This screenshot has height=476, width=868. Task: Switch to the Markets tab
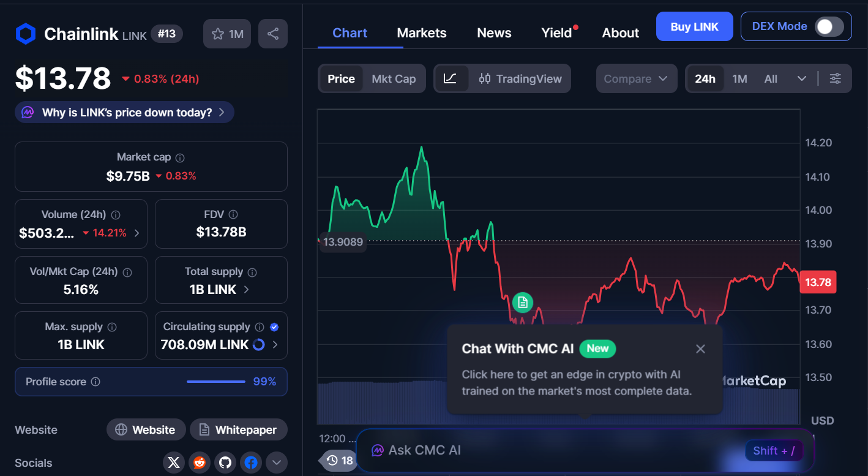[422, 32]
